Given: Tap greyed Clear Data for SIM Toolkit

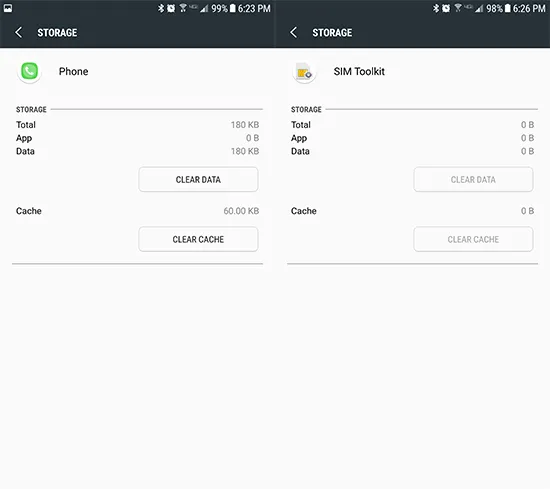Looking at the screenshot, I should click(x=473, y=180).
